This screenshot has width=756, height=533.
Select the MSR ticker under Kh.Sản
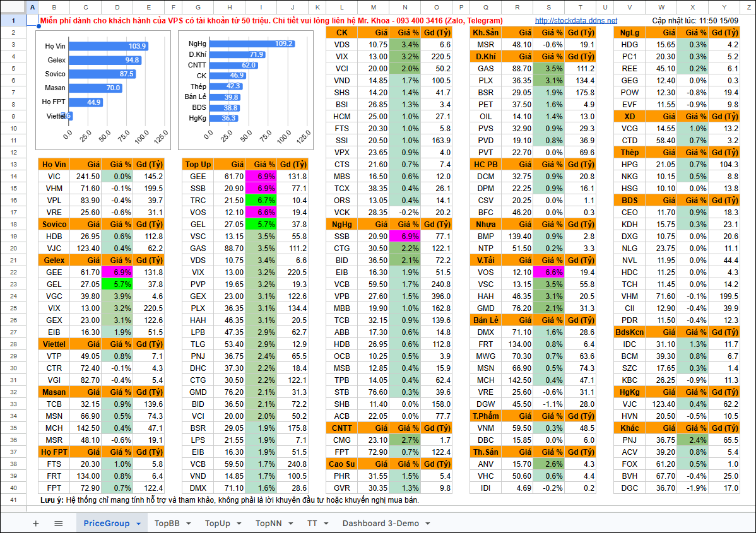485,44
